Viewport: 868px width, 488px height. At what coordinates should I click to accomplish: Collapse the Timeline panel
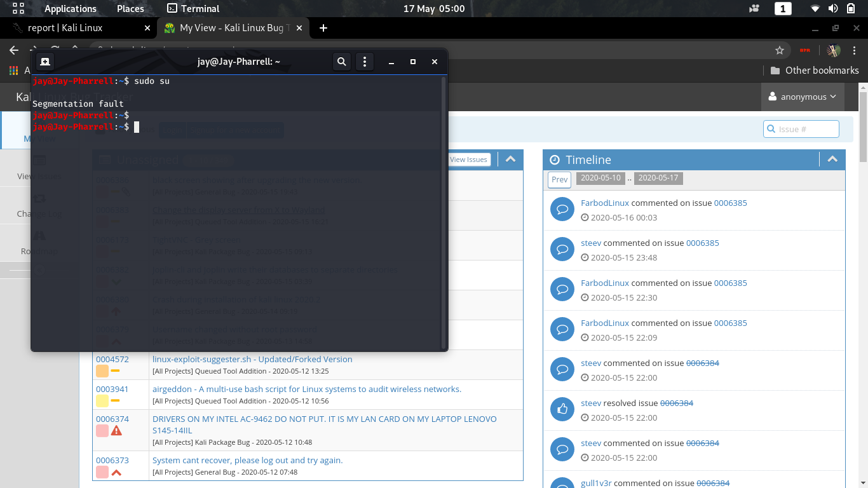(x=832, y=159)
